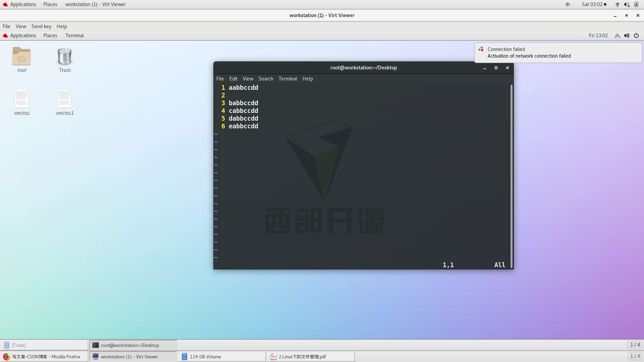The height and width of the screenshot is (362, 644).
Task: Click the 2.Linux下的文件管理.pdf taskbar button
Action: coord(310,356)
